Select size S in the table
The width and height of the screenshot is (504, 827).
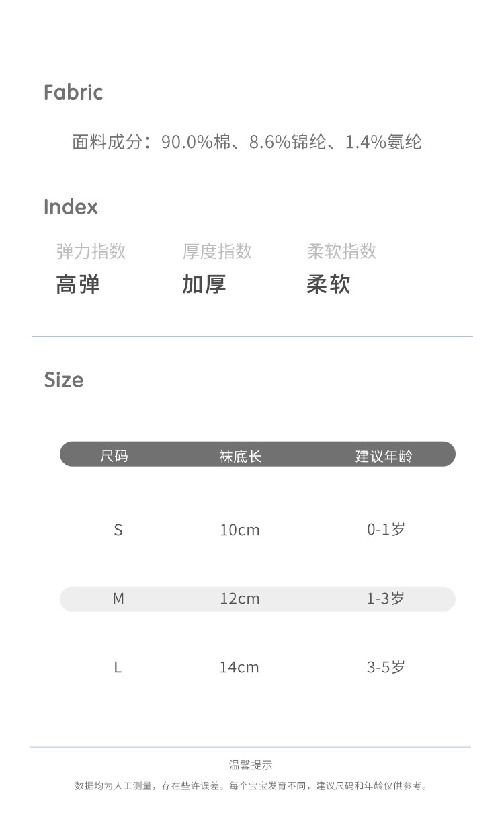(x=118, y=530)
